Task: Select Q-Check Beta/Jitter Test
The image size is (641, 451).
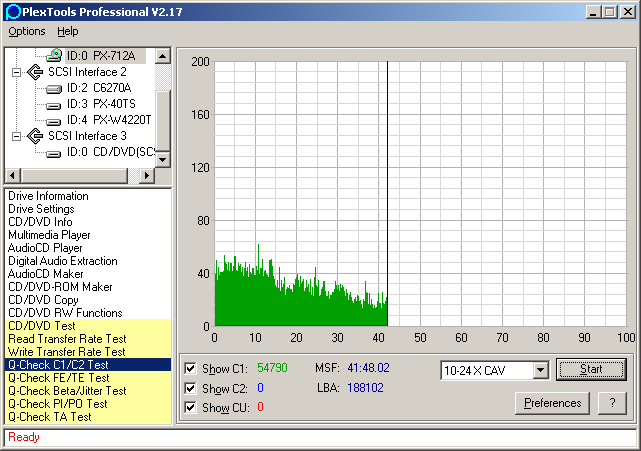Action: click(x=88, y=391)
